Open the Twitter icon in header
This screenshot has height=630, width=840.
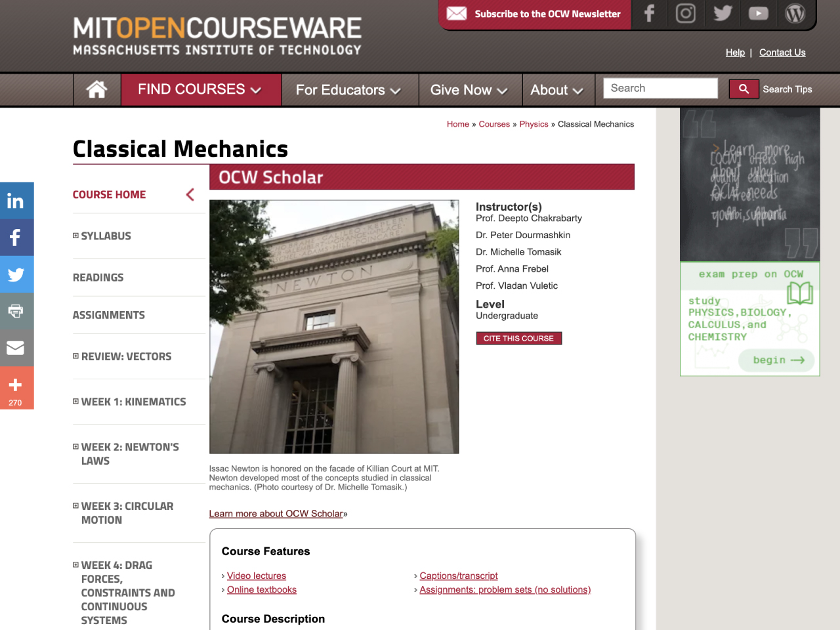click(x=723, y=14)
